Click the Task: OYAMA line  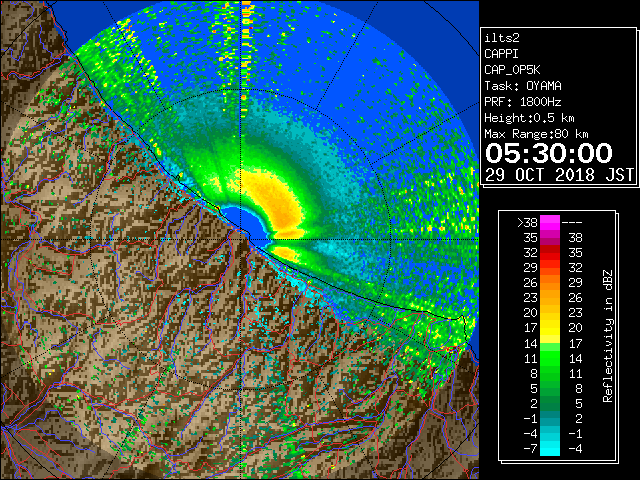click(x=523, y=86)
